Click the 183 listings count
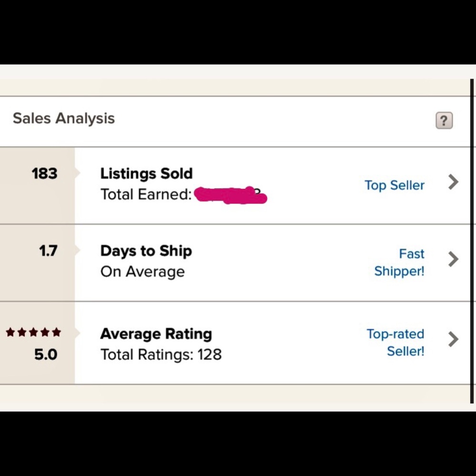 tap(44, 174)
